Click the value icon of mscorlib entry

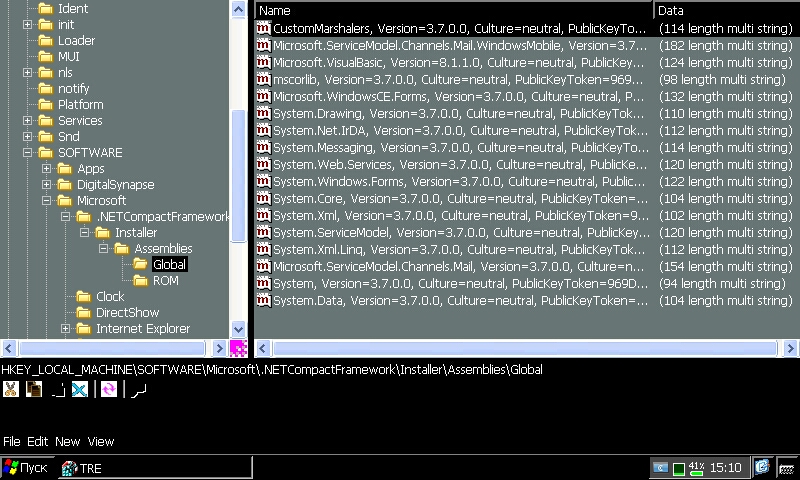tap(263, 79)
